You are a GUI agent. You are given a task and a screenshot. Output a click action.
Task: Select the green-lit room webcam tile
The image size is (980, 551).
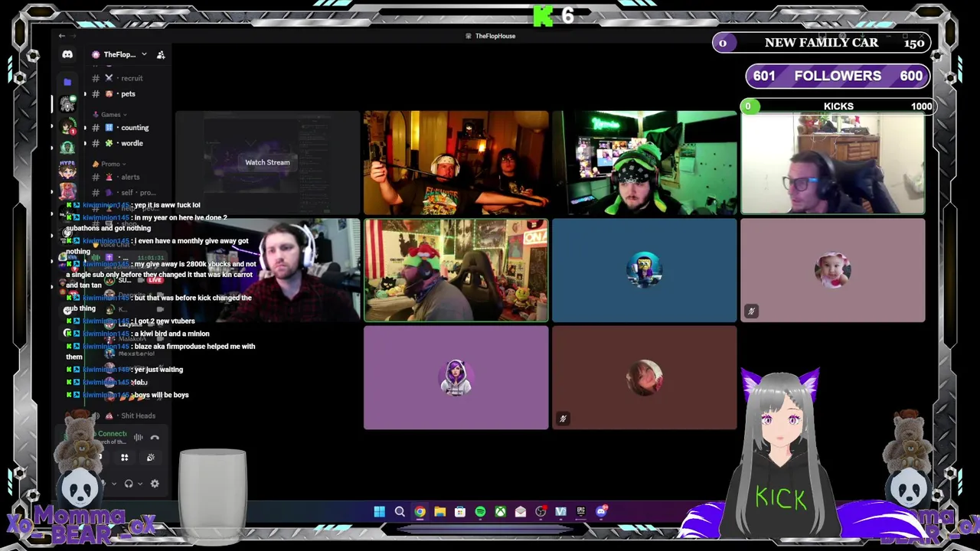pyautogui.click(x=645, y=163)
